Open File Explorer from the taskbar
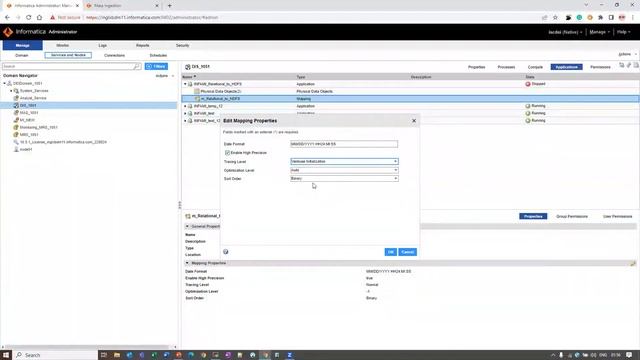Screen dimensions: 640x360 (x=117, y=355)
